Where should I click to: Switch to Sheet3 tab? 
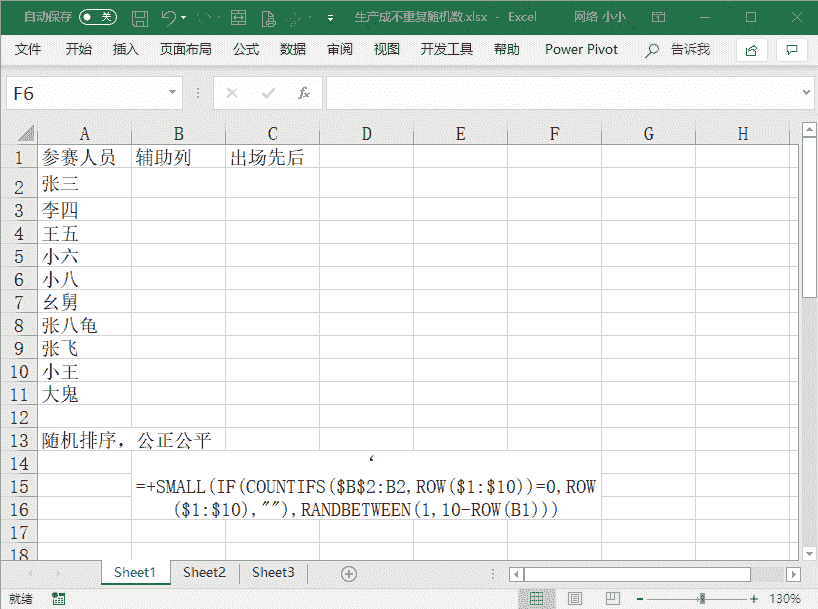pyautogui.click(x=273, y=572)
